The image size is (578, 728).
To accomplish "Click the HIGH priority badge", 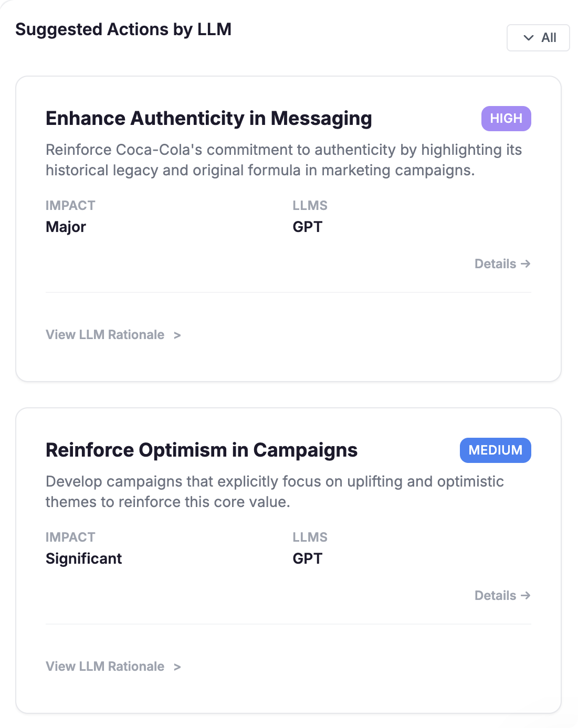I will click(506, 118).
